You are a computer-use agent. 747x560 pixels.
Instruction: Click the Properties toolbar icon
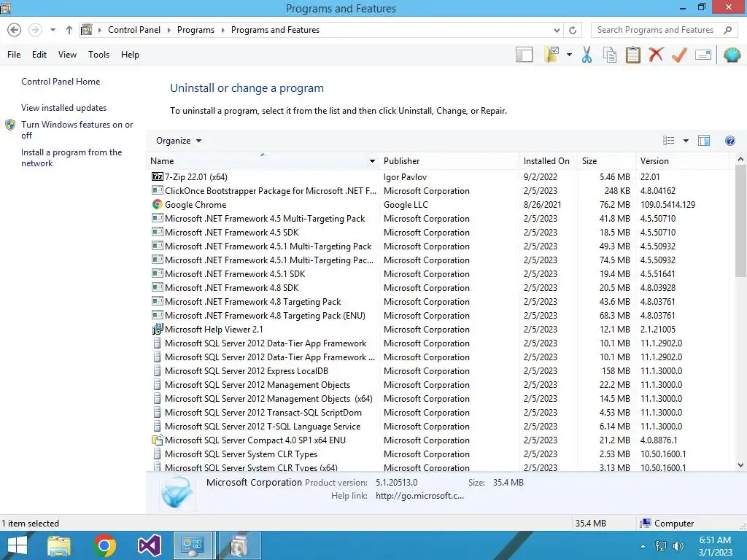703,55
